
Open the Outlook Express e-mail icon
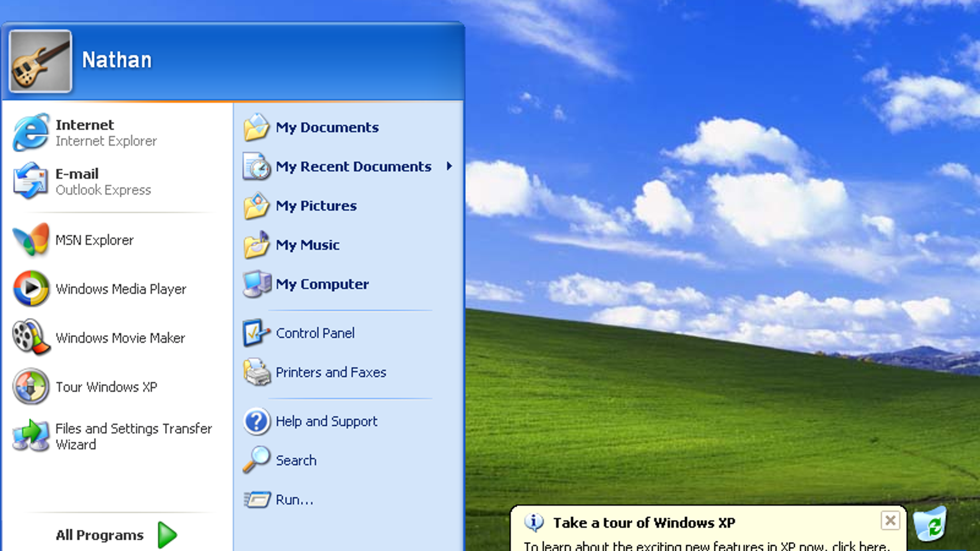31,181
